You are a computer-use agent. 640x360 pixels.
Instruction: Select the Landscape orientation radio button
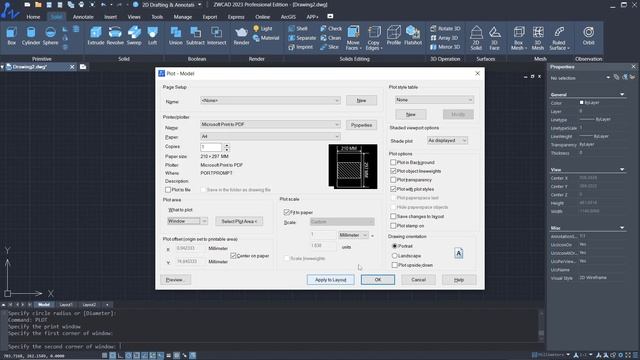click(394, 256)
